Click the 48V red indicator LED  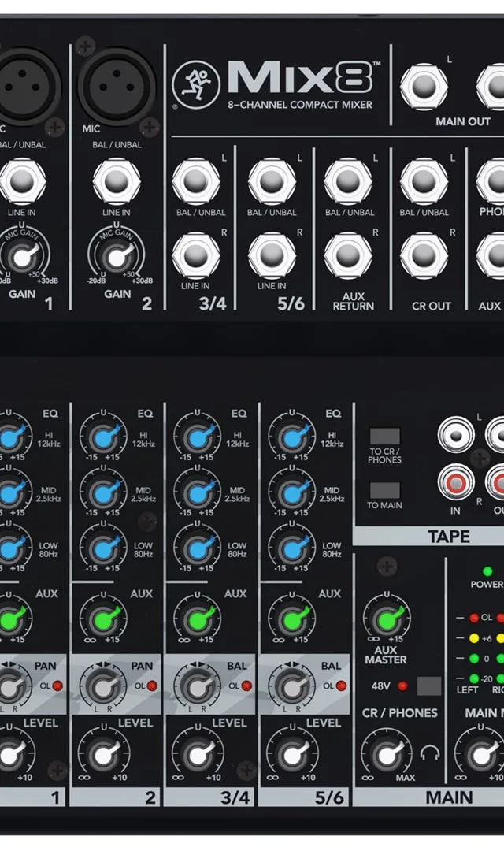point(402,686)
